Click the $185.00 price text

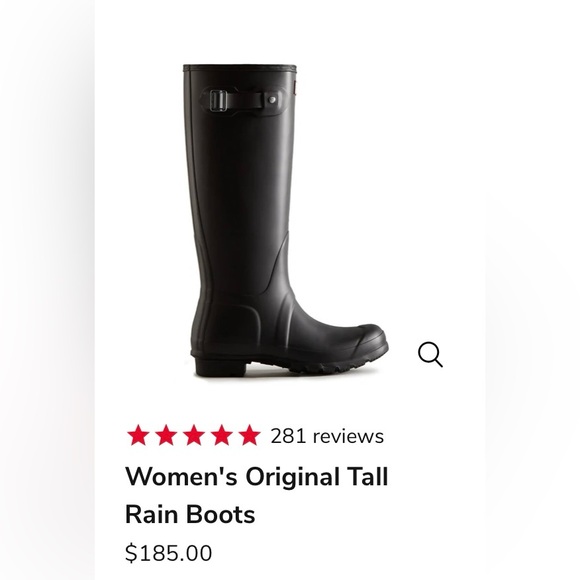coord(168,553)
